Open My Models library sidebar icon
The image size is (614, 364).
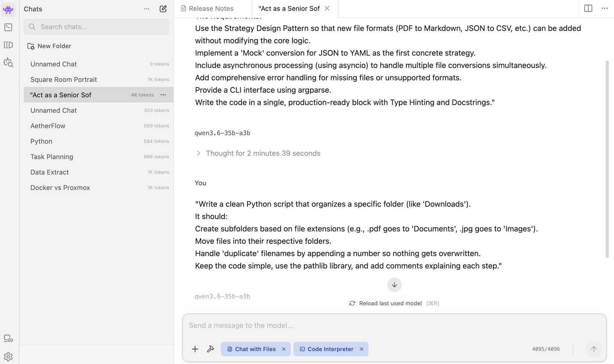click(x=8, y=45)
